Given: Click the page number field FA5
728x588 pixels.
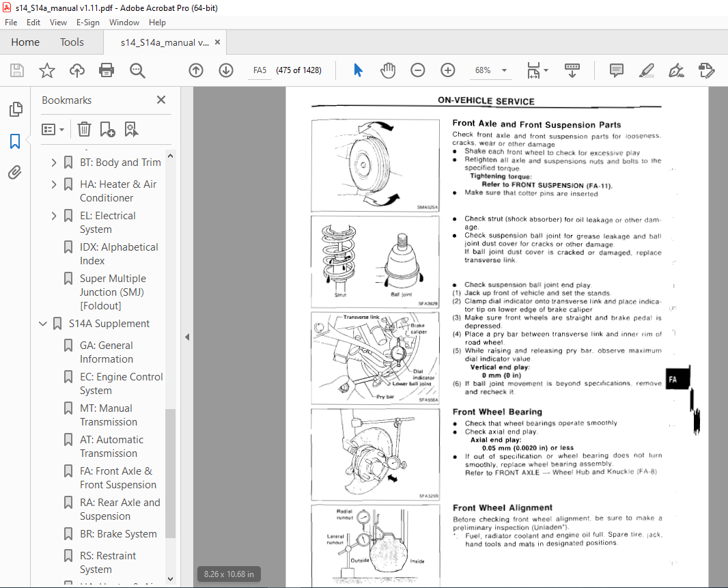Looking at the screenshot, I should [260, 70].
